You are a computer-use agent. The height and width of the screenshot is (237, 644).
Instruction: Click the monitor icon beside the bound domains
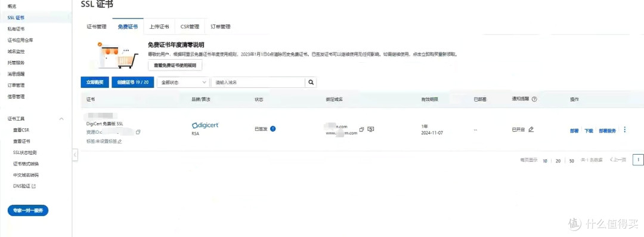click(371, 130)
